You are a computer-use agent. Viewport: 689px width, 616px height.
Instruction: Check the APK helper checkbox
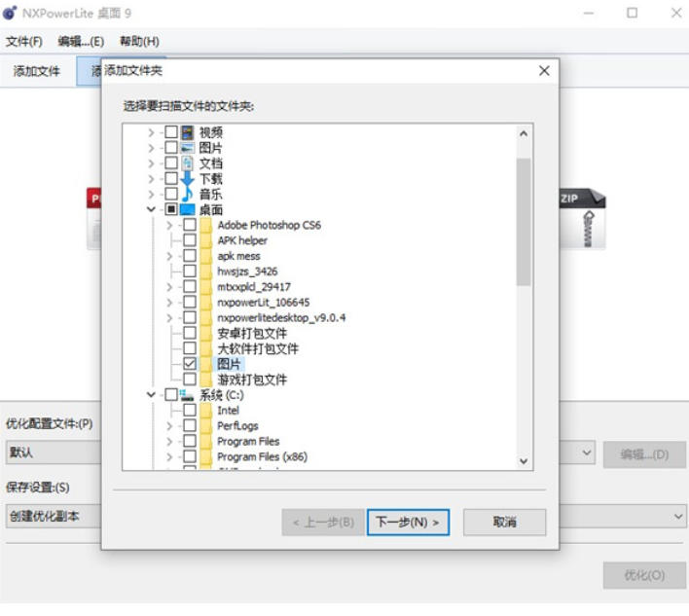(190, 240)
